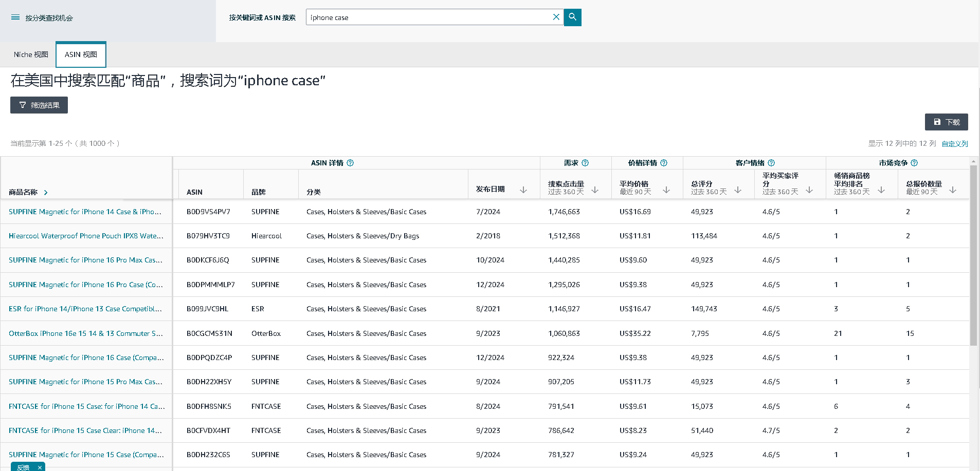Open the 筛选结果 filter button
The height and width of the screenshot is (471, 980).
click(x=39, y=105)
